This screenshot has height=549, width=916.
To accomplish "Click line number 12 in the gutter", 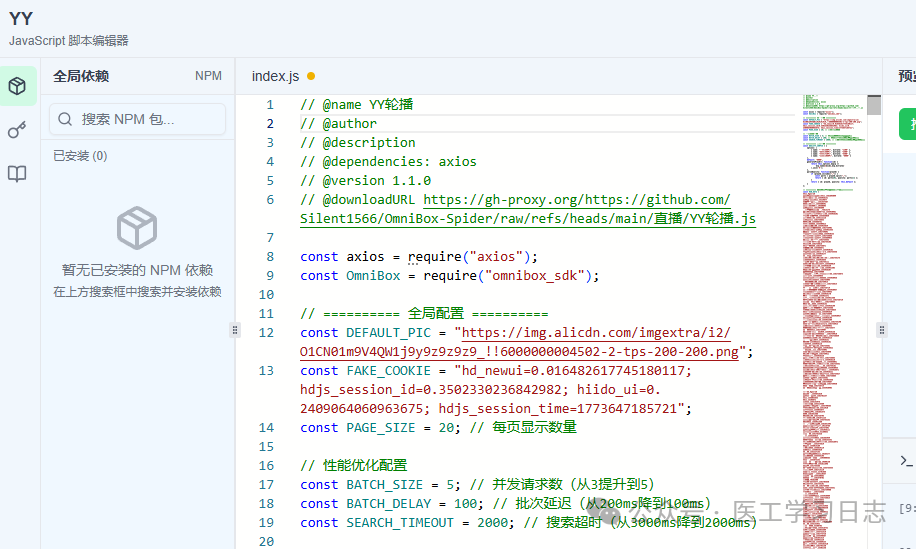I will 266,332.
